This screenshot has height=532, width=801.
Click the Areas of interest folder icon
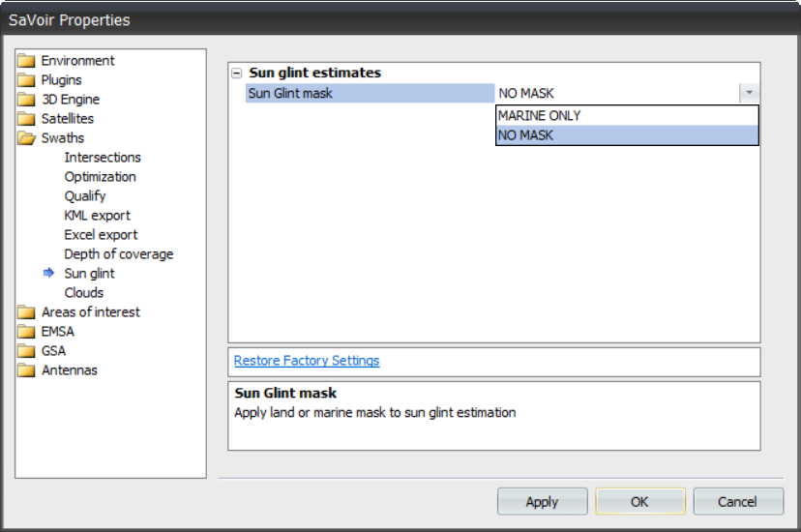coord(26,312)
